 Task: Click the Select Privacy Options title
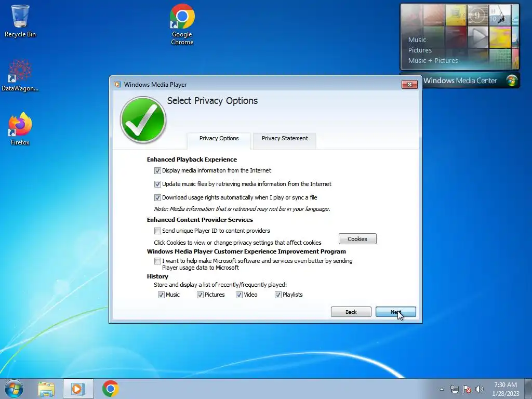212,101
